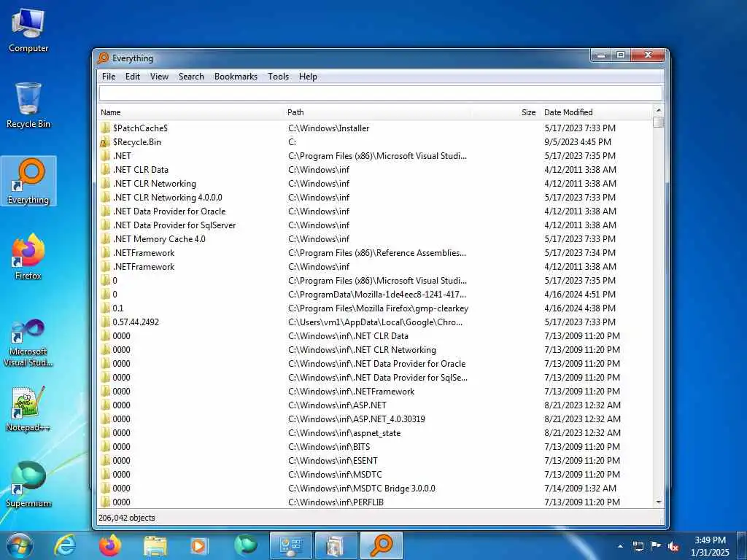The height and width of the screenshot is (560, 747).
Task: Click the Everything taskbar button
Action: tap(382, 545)
